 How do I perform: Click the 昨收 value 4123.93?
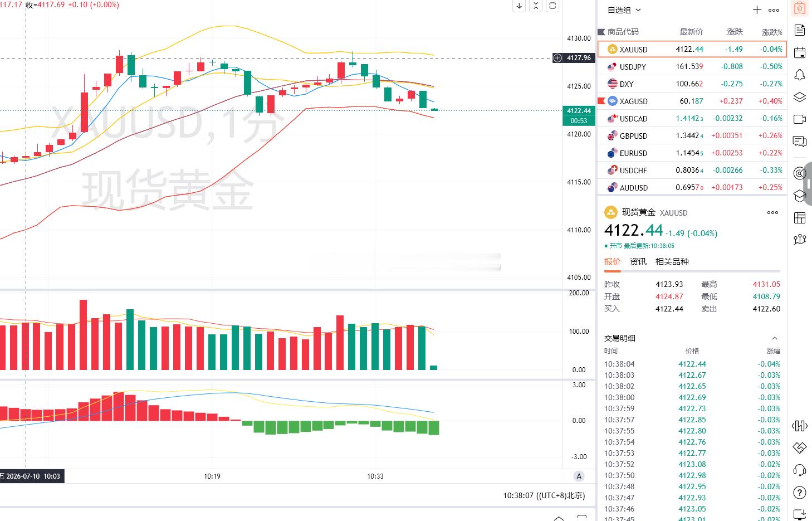point(669,284)
